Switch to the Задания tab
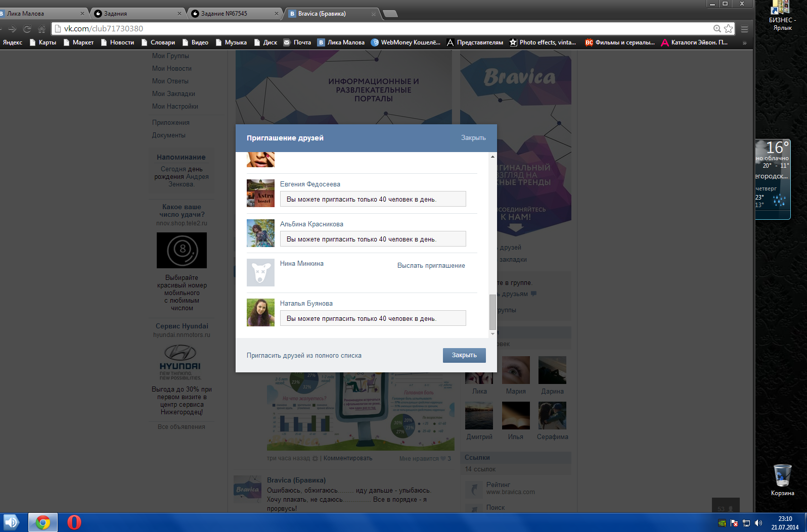This screenshot has width=807, height=532. (138, 14)
